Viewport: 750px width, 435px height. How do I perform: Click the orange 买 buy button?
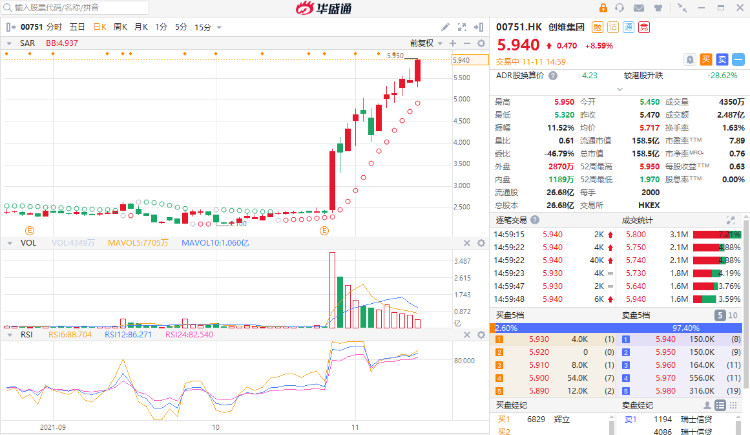pyautogui.click(x=706, y=59)
